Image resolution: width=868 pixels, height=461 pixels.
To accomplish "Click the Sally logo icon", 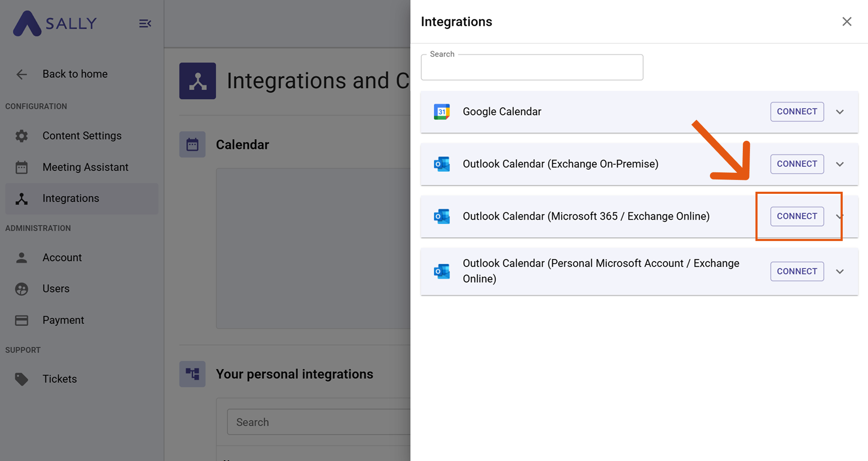I will click(x=27, y=24).
